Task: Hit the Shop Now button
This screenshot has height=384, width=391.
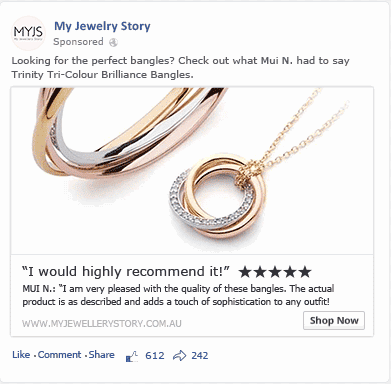Action: (334, 321)
